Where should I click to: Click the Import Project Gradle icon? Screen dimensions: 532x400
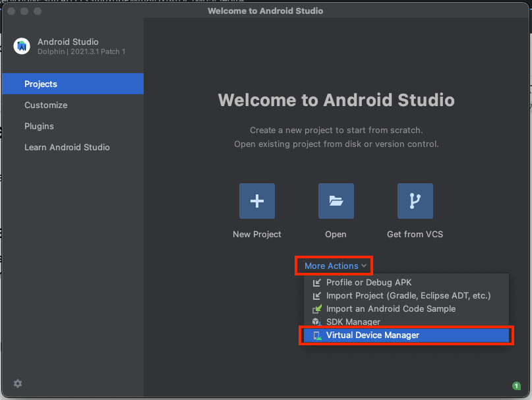pyautogui.click(x=317, y=295)
